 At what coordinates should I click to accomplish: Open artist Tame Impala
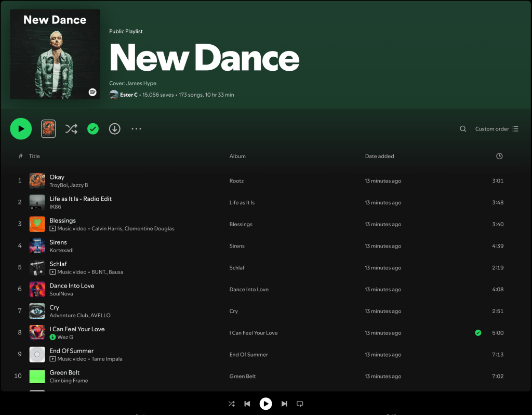pos(107,359)
